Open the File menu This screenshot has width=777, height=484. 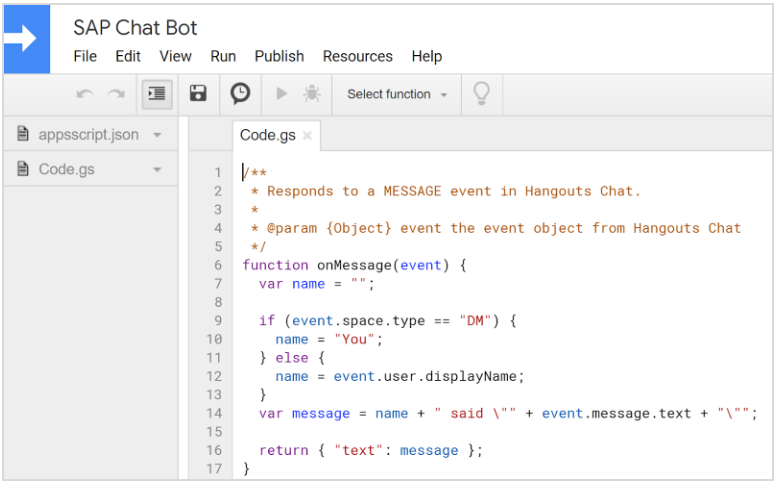[85, 56]
